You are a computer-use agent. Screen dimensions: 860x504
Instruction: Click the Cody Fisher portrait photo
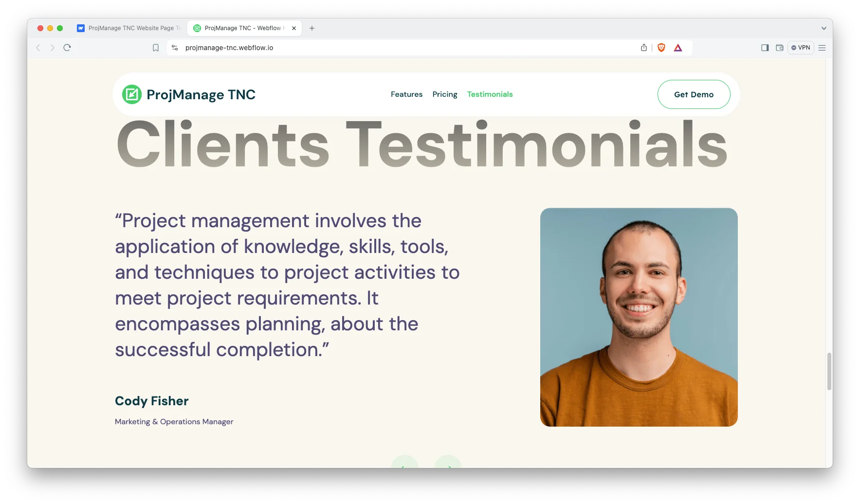(x=639, y=317)
